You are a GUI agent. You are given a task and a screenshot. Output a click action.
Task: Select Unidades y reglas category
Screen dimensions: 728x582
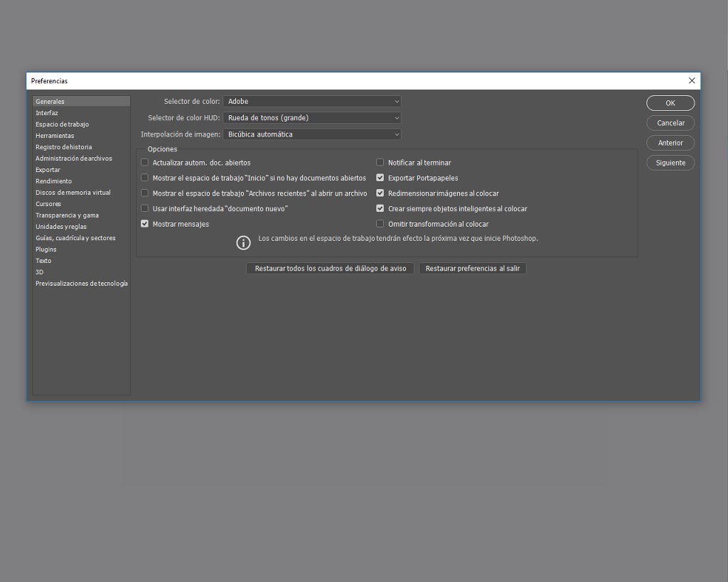pos(81,227)
